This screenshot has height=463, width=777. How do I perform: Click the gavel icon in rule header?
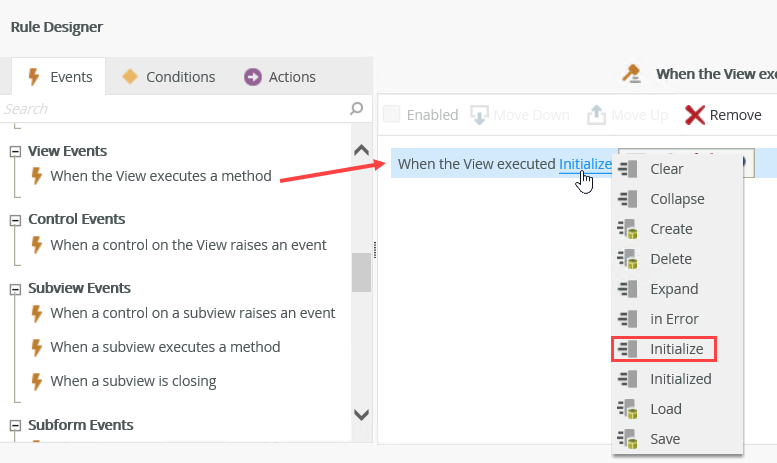(631, 73)
